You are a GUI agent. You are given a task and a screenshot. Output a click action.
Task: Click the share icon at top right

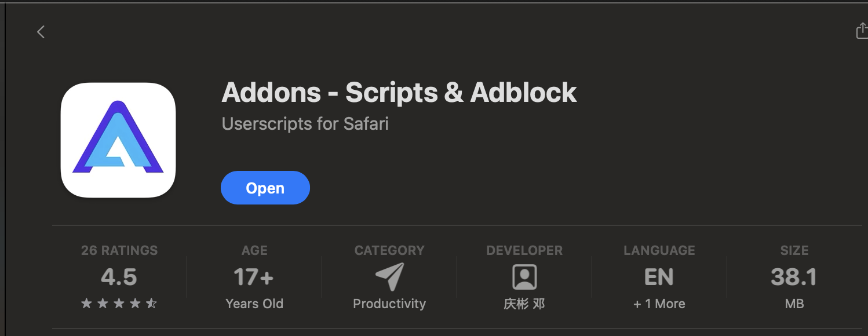pyautogui.click(x=862, y=31)
